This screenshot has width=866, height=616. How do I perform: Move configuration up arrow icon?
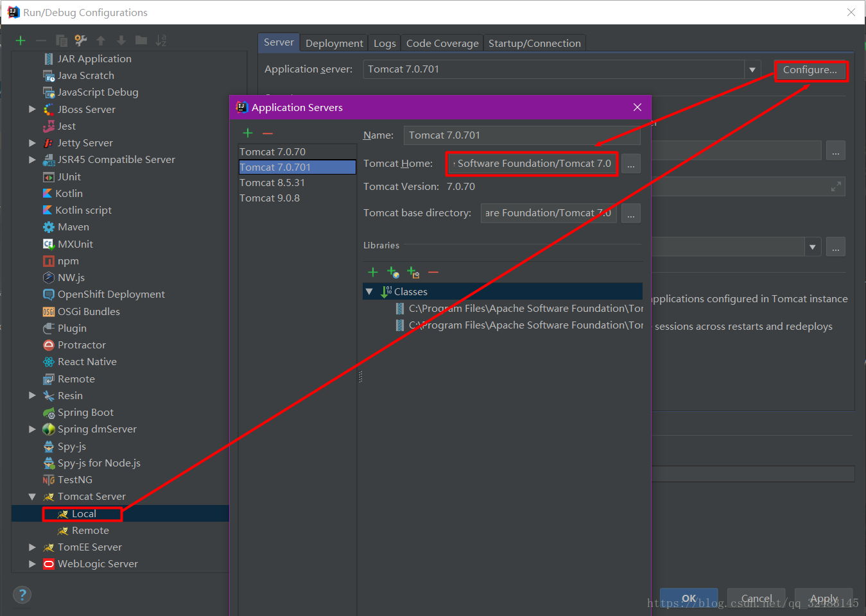coord(101,40)
